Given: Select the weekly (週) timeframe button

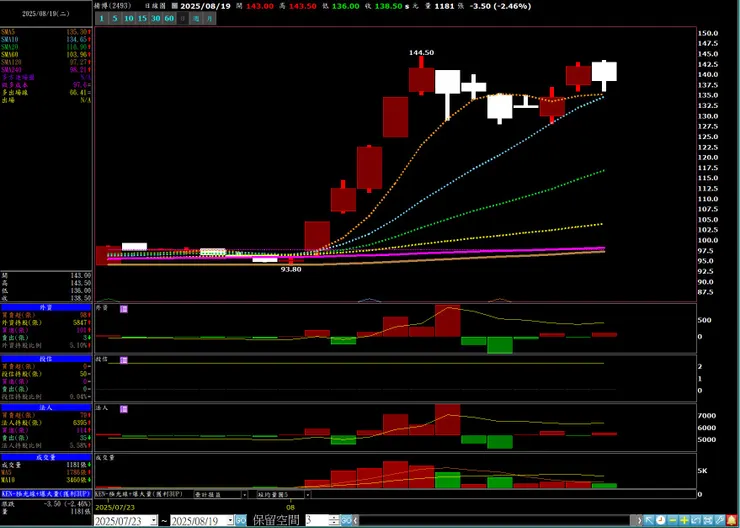Looking at the screenshot, I should point(196,19).
